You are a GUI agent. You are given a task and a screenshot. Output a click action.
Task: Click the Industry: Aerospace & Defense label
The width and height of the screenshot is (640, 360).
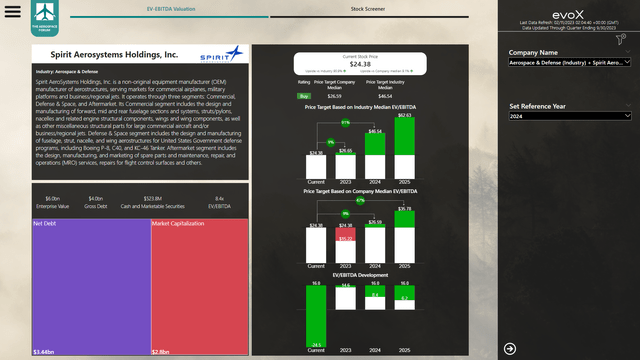(67, 71)
